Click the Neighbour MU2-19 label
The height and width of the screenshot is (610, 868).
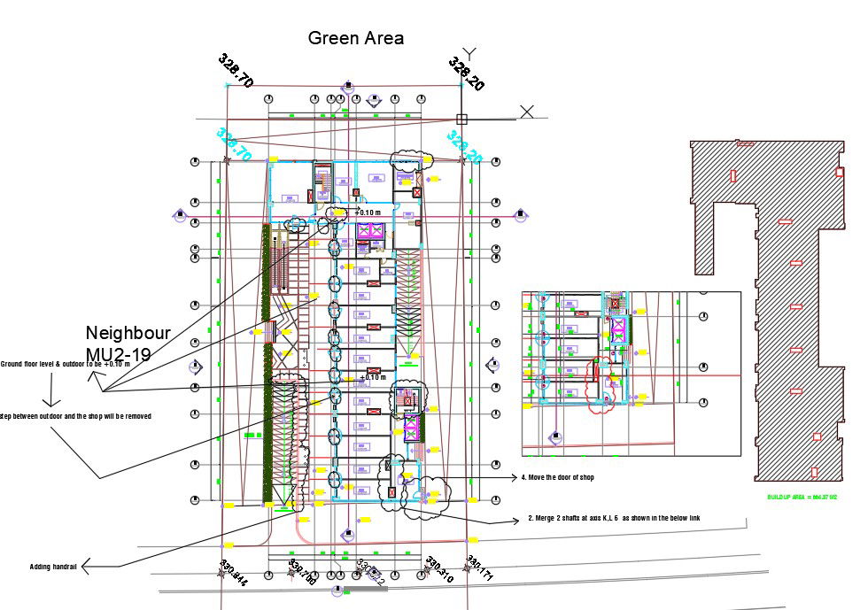[128, 344]
